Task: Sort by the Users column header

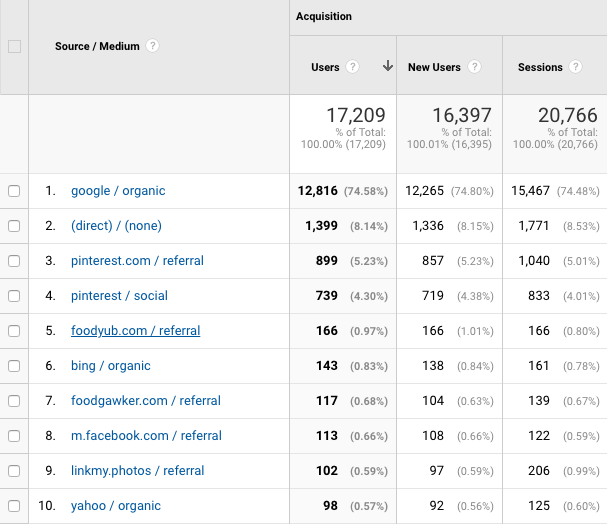Action: [x=325, y=67]
